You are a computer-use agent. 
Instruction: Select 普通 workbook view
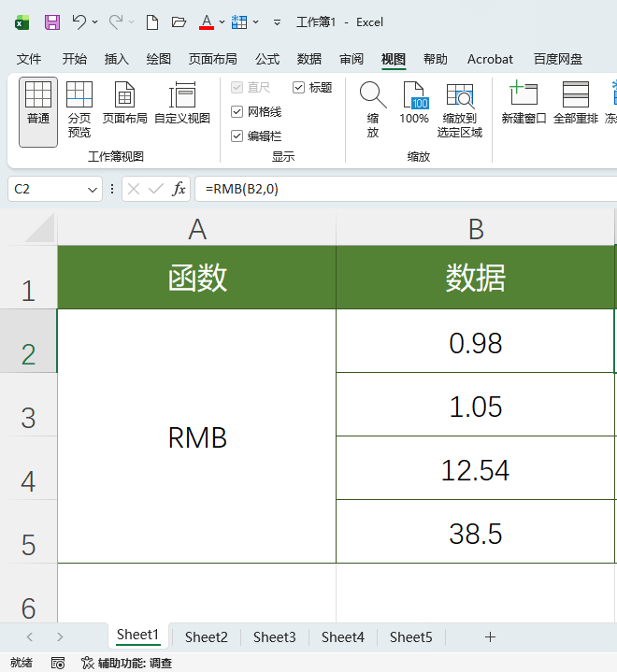click(x=38, y=112)
